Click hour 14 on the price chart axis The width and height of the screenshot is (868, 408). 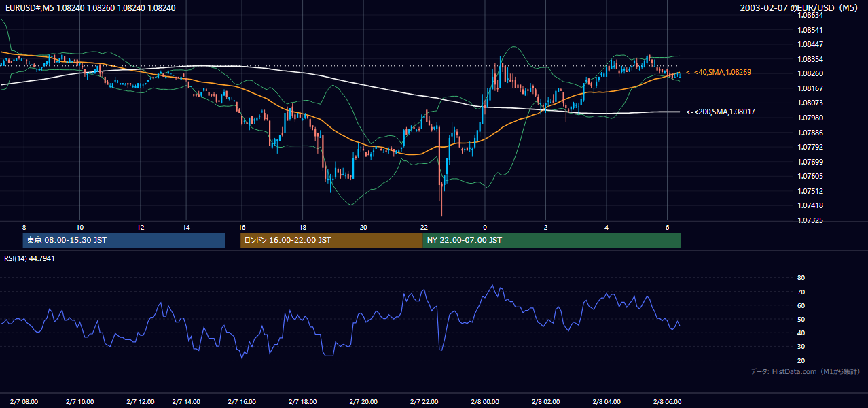coord(185,227)
